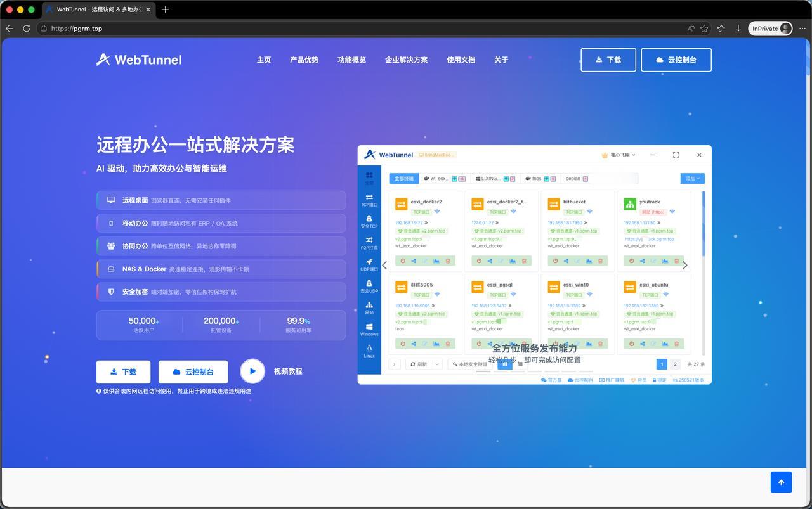Go to page 2 in preview pagination

point(675,364)
